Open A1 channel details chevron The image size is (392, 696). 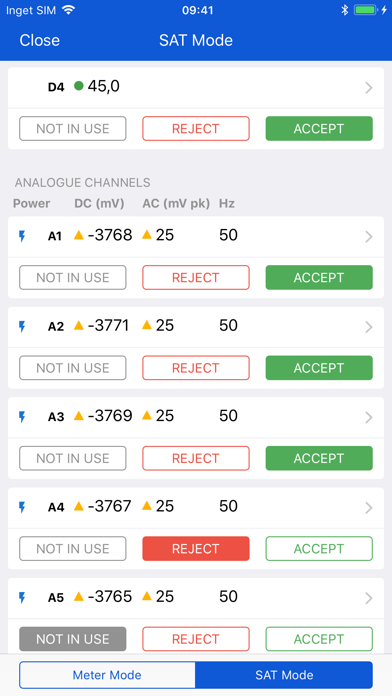pos(368,237)
